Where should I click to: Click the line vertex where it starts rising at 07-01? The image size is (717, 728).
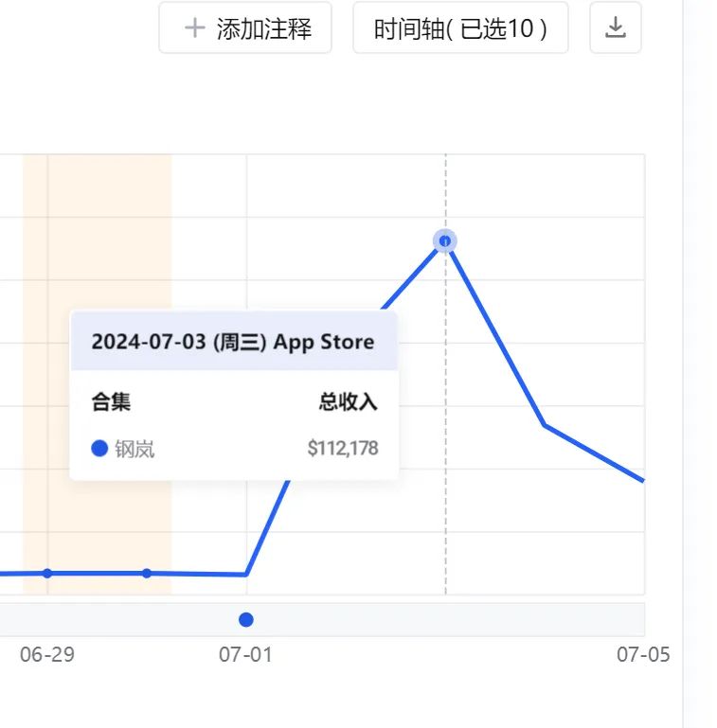tap(246, 574)
